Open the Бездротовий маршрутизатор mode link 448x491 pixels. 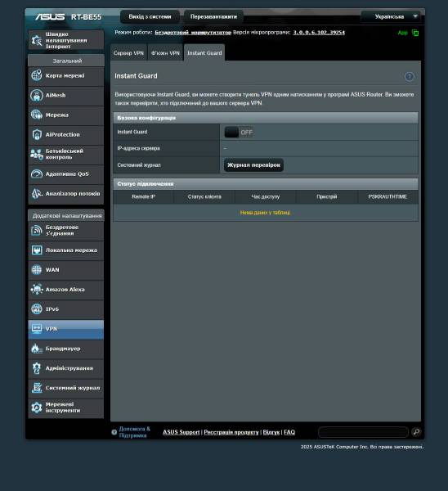tap(193, 32)
